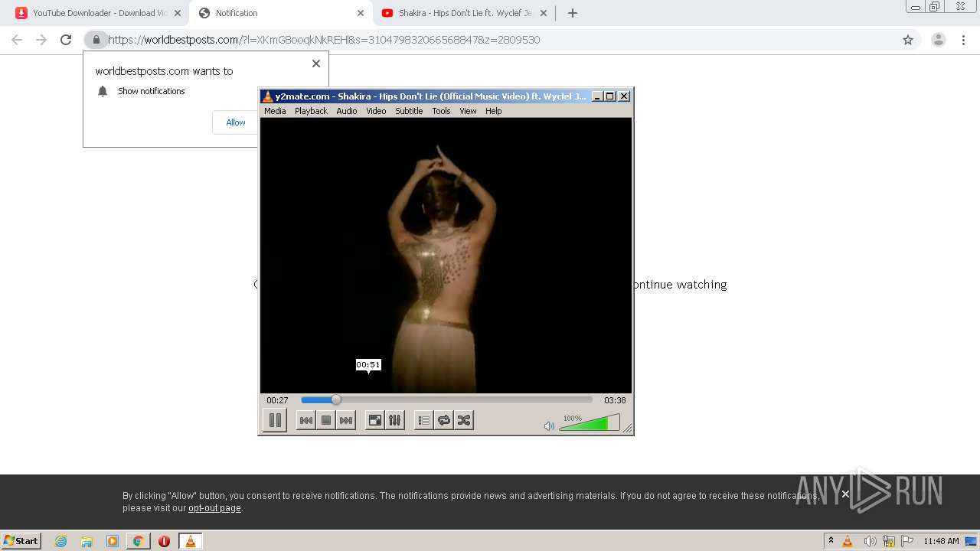Open VLC extended settings (equalizer icon)
The image size is (980, 551).
click(394, 420)
